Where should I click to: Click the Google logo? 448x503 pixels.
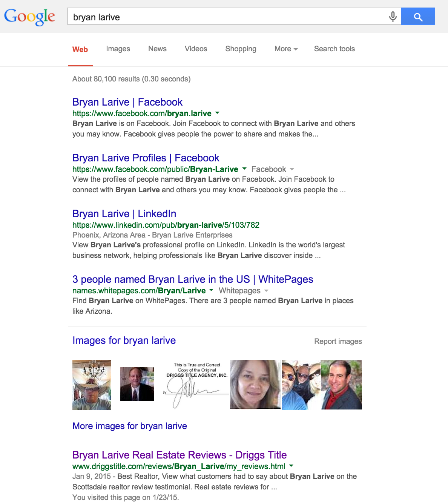pyautogui.click(x=29, y=17)
